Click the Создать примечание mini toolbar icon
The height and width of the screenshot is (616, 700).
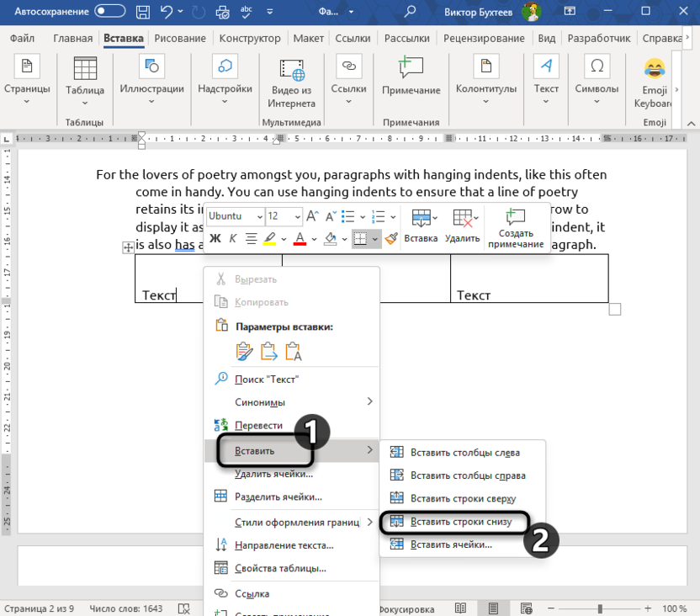[x=516, y=219]
